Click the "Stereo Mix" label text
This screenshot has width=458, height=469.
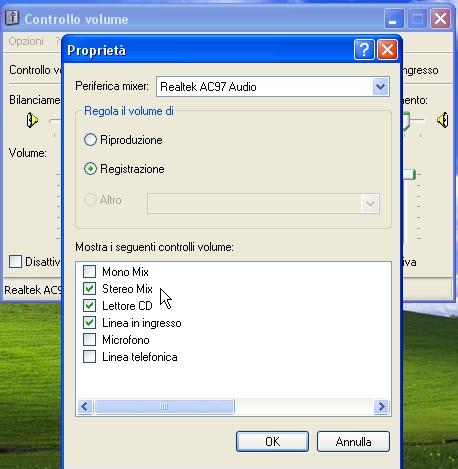(x=127, y=289)
